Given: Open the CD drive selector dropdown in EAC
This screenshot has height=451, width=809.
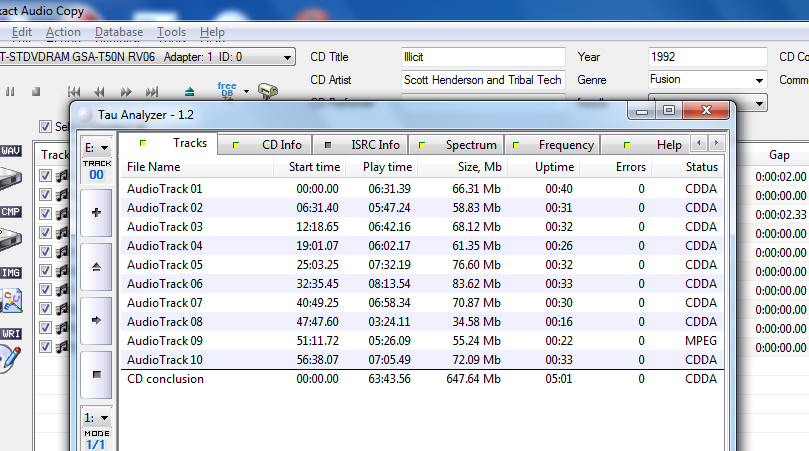Looking at the screenshot, I should 287,57.
